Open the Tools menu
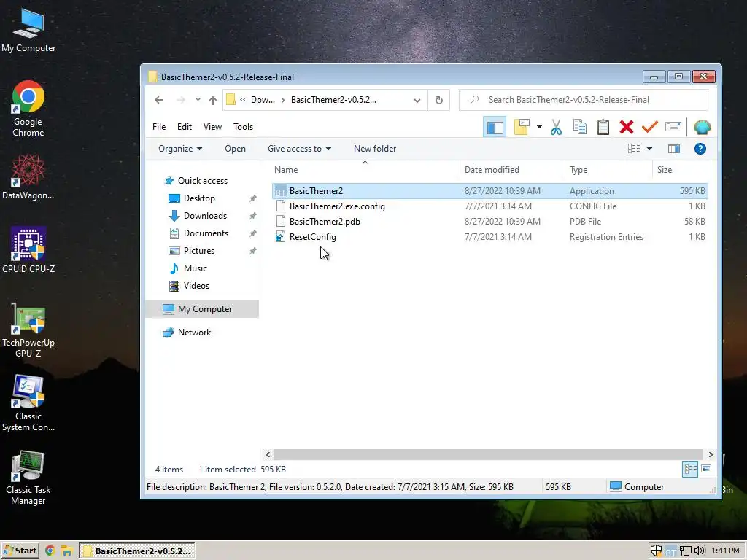This screenshot has width=747, height=560. tap(243, 127)
